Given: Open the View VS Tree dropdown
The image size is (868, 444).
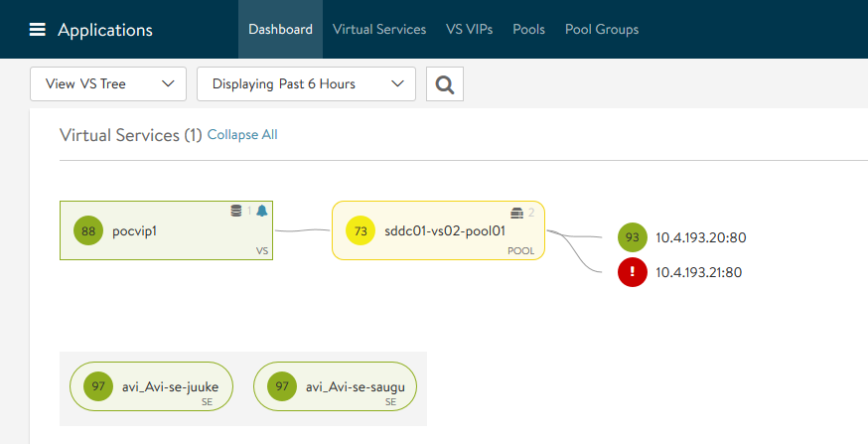Looking at the screenshot, I should pos(108,84).
